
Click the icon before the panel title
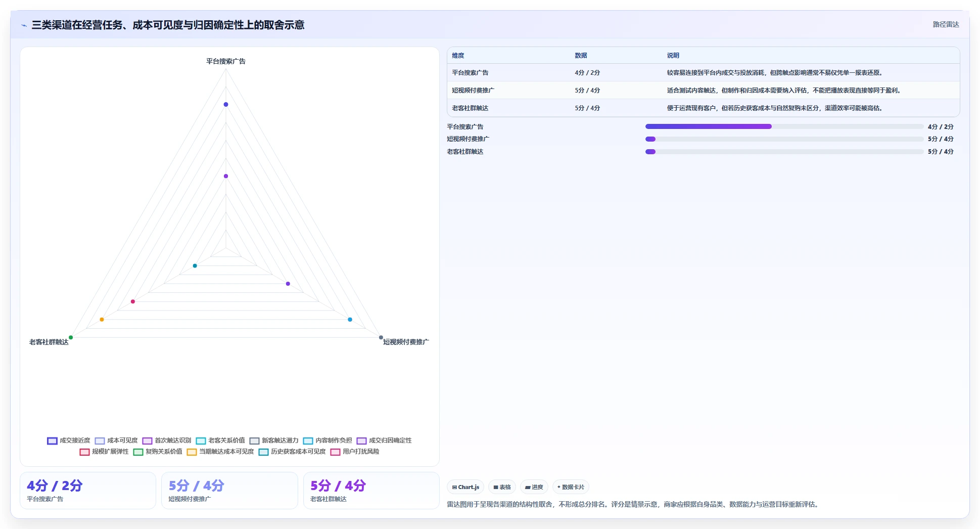(24, 25)
